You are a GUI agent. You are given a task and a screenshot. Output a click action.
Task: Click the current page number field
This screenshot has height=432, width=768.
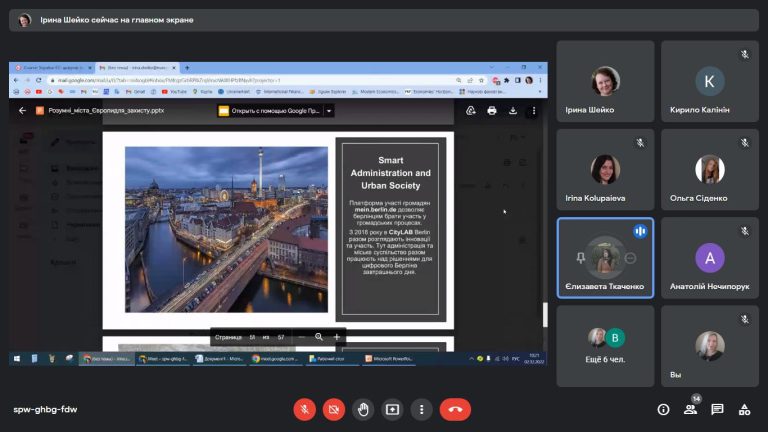point(252,337)
